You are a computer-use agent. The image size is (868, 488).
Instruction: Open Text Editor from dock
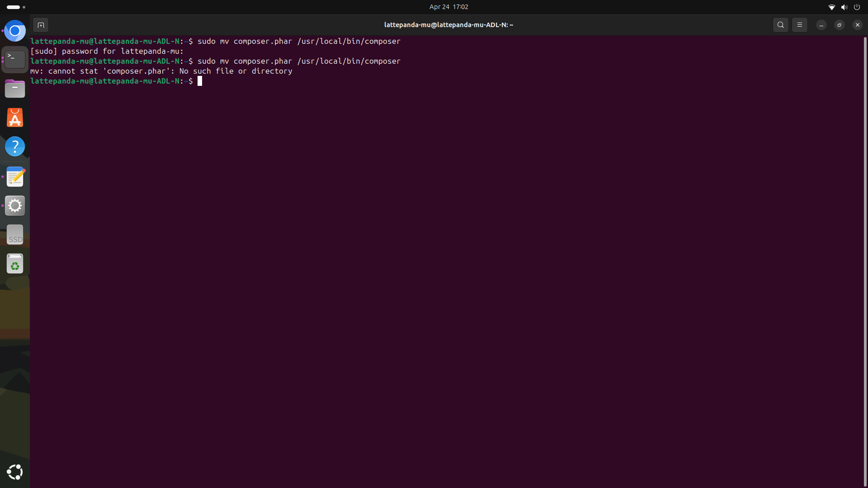(15, 177)
